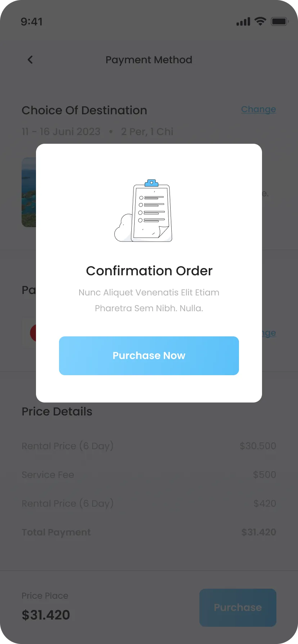Tap the Purchase button at bottom

pos(238,607)
